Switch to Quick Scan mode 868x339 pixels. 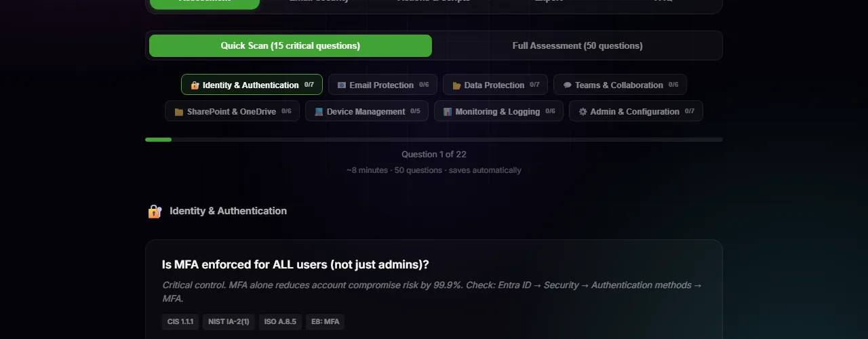(290, 46)
